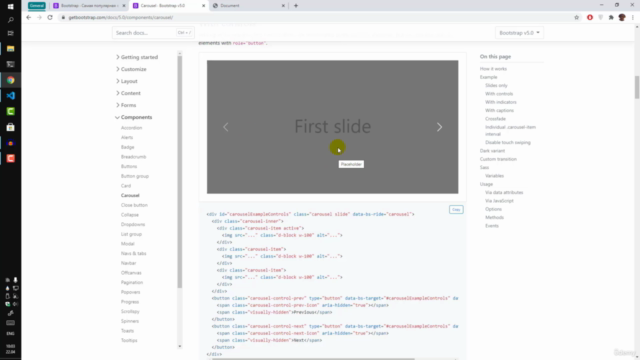Open Button group docs page
The height and width of the screenshot is (360, 640).
coord(135,176)
